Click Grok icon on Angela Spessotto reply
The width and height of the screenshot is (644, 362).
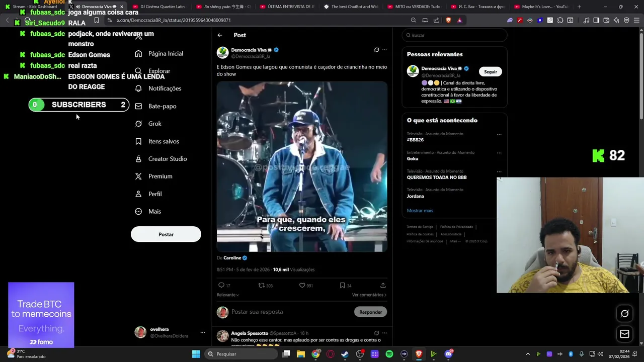pyautogui.click(x=376, y=333)
